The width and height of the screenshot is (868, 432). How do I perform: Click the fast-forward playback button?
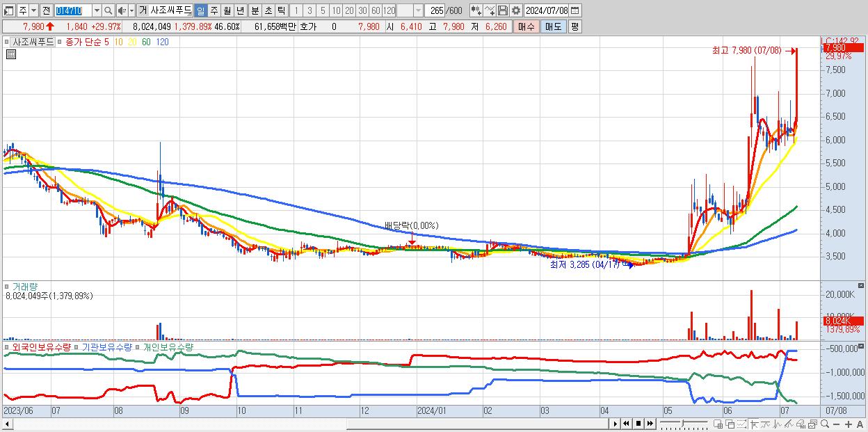(650, 424)
